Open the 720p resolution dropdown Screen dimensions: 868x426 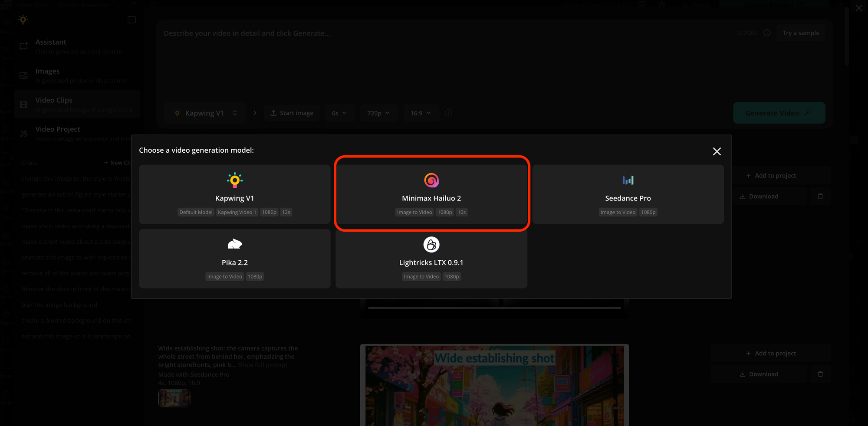click(x=378, y=113)
